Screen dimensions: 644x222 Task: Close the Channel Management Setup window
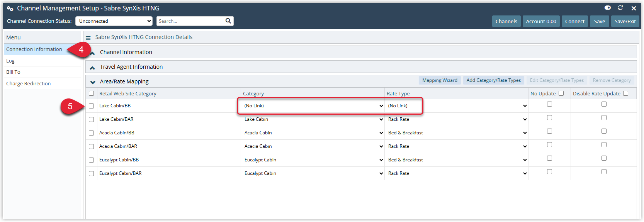coord(634,8)
